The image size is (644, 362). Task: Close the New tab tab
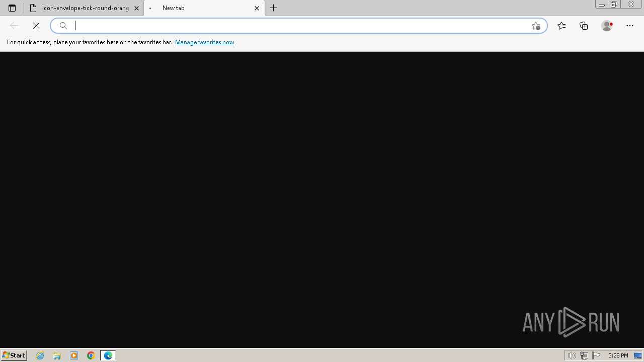(x=257, y=8)
